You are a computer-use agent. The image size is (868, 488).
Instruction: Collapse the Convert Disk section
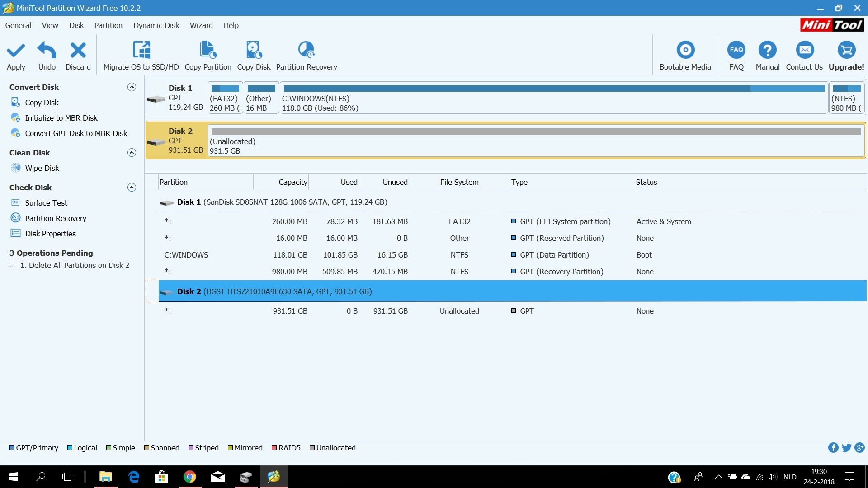point(132,87)
